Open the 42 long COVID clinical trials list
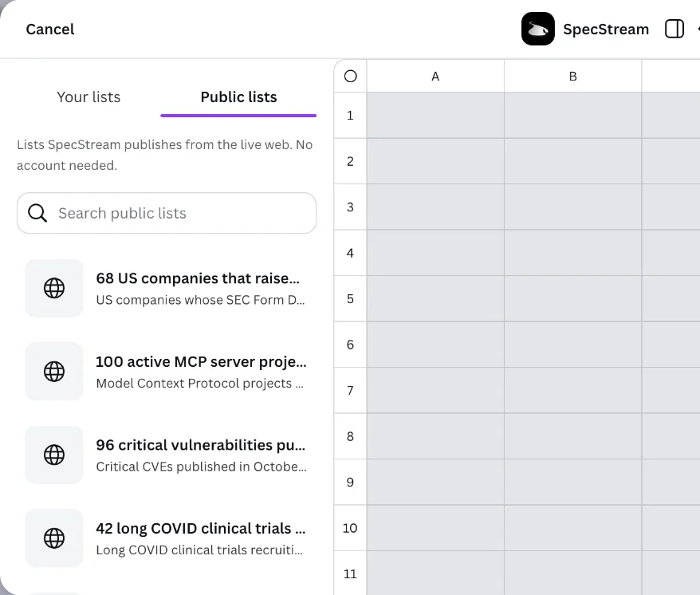 [x=167, y=538]
